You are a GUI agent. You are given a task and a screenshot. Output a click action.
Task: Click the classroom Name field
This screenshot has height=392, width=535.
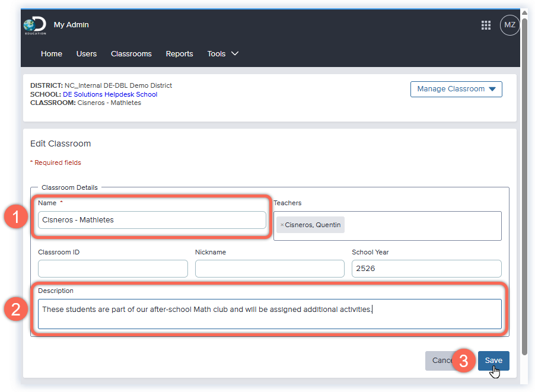pos(152,219)
